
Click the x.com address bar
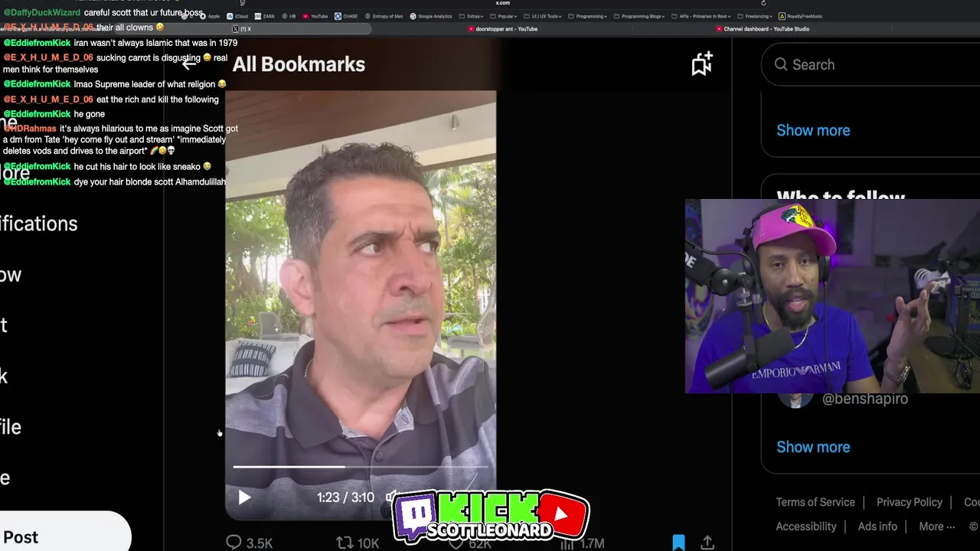[x=503, y=3]
